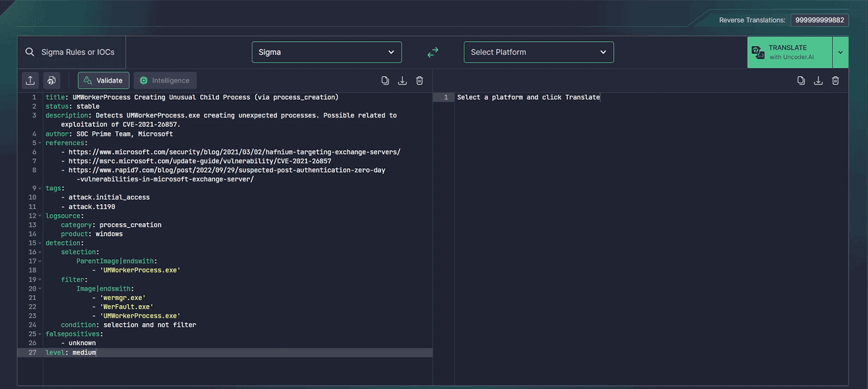Copy the translation output in right panel
Image resolution: width=868 pixels, height=389 pixels.
click(x=801, y=81)
